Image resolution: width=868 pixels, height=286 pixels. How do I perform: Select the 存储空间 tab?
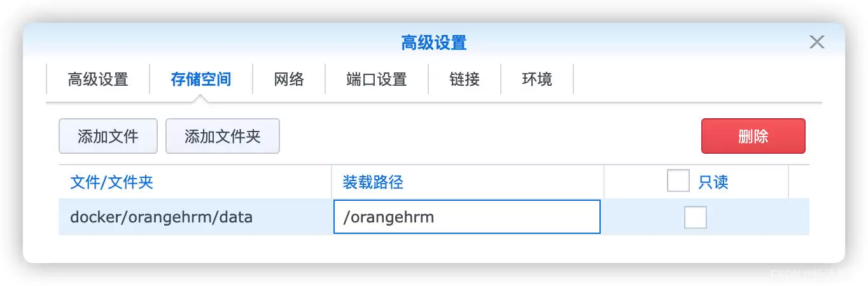pos(201,79)
